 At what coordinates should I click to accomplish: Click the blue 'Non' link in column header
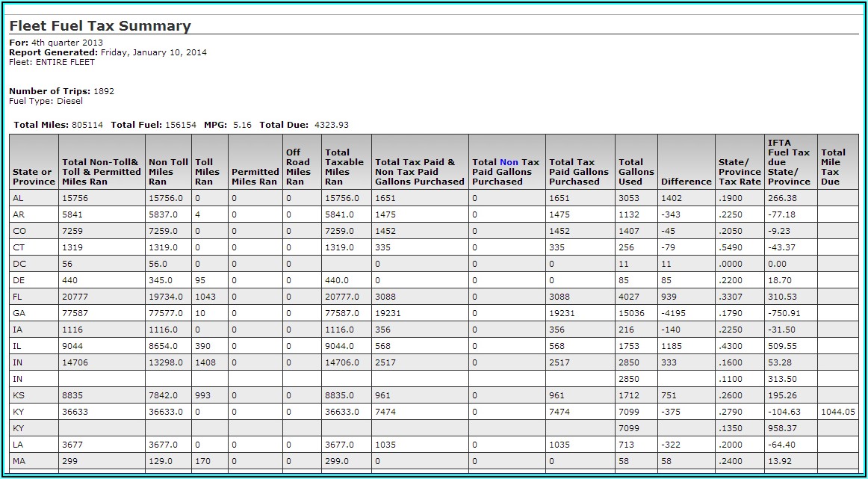coord(509,162)
